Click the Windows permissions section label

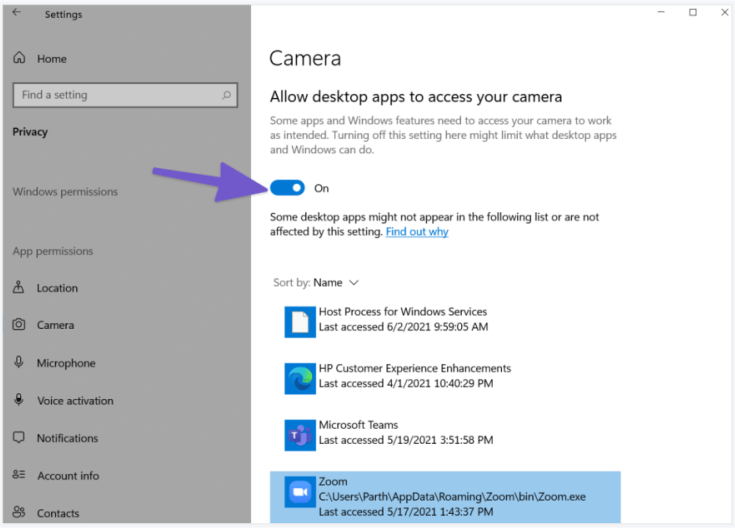click(x=65, y=192)
